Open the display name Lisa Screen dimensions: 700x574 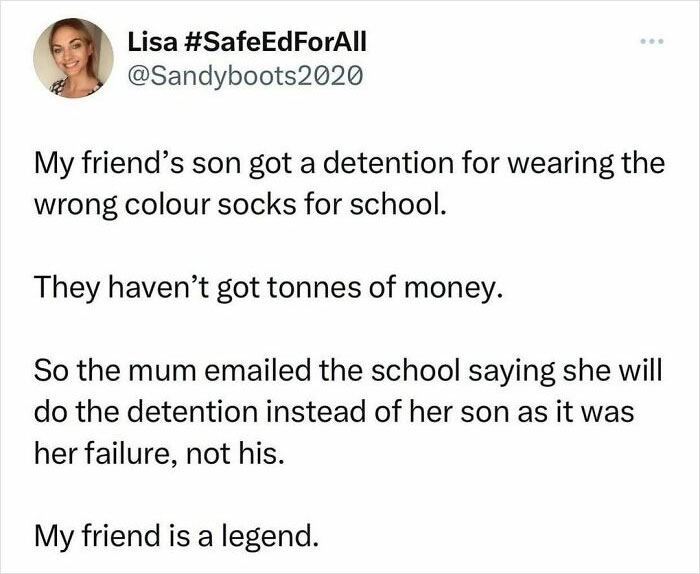tap(152, 42)
